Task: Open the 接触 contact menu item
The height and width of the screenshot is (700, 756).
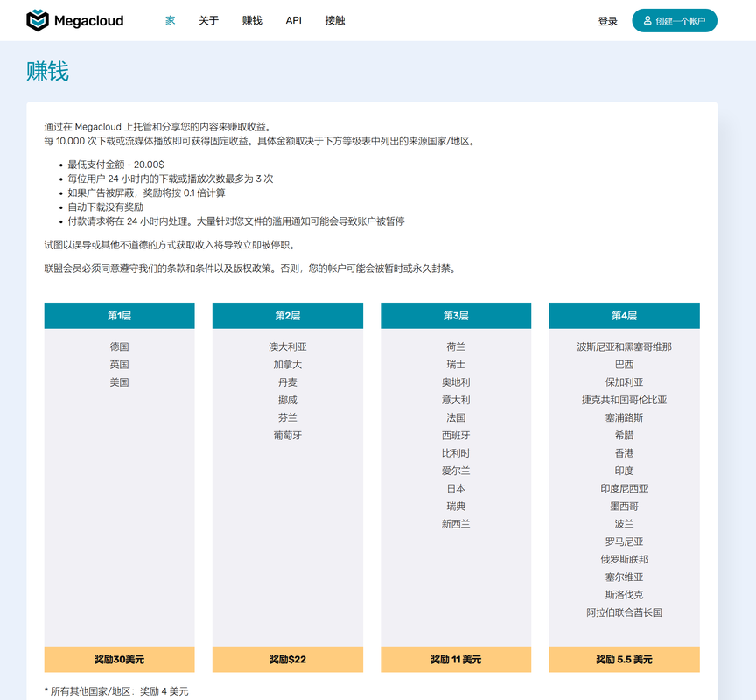Action: coord(335,20)
